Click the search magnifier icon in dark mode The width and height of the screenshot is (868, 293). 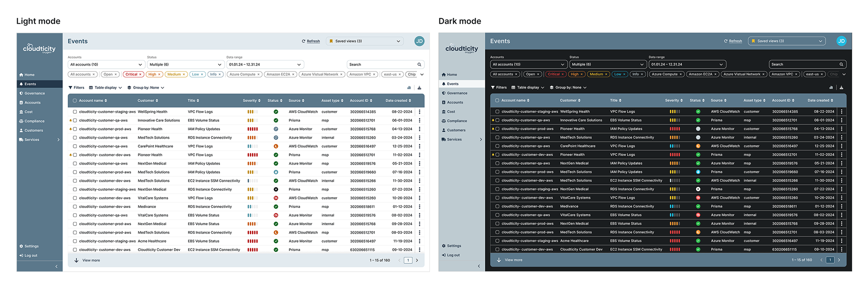coord(841,64)
